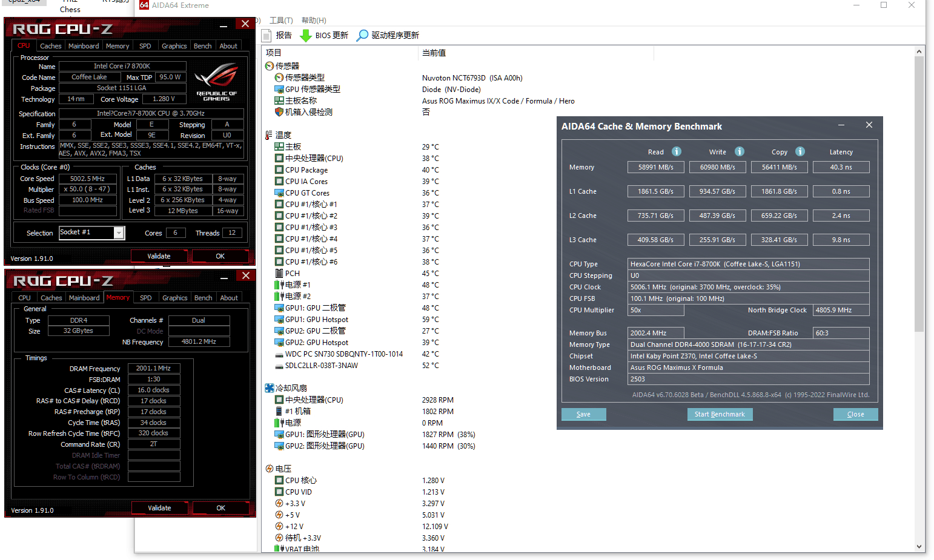Click the 冷却风扇 fan section icon

click(x=270, y=388)
